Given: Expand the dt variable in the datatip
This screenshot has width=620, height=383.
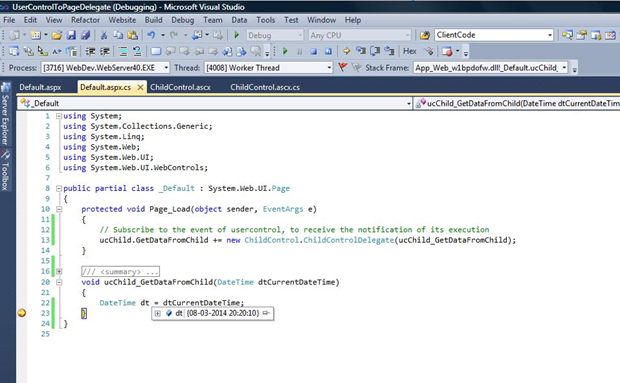Looking at the screenshot, I should [x=157, y=313].
